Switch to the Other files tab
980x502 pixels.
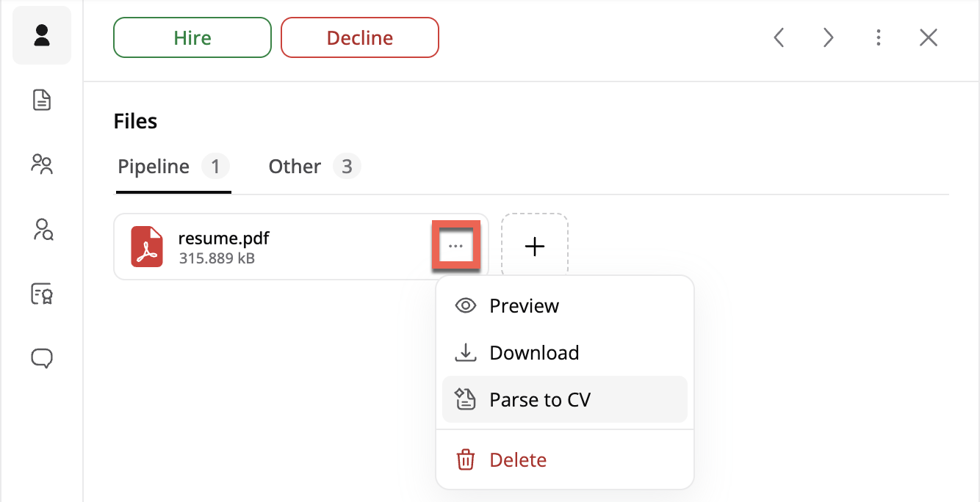coord(314,167)
